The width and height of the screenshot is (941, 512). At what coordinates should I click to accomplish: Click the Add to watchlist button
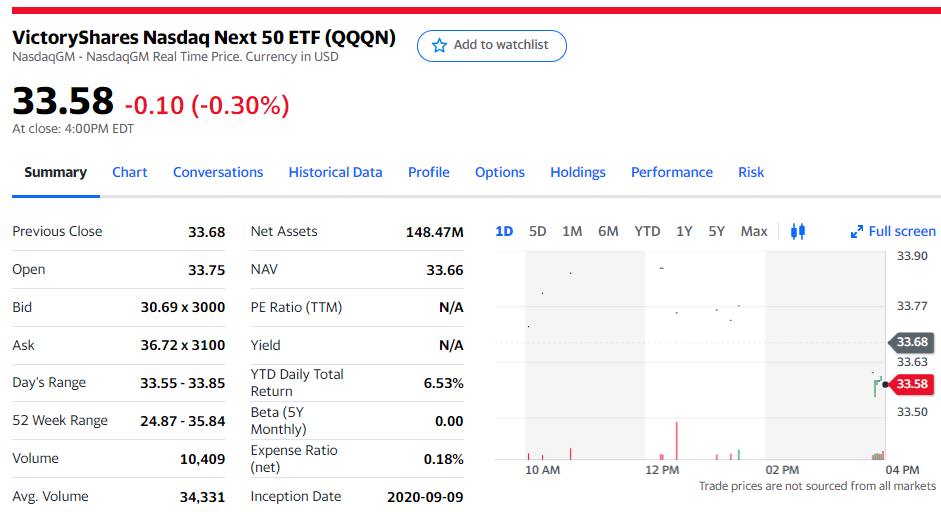pos(492,46)
